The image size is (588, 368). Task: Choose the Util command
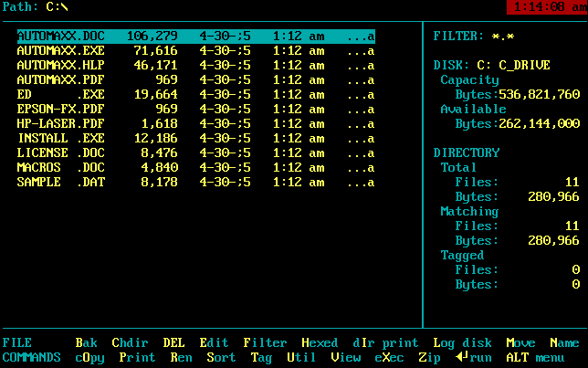pyautogui.click(x=301, y=357)
